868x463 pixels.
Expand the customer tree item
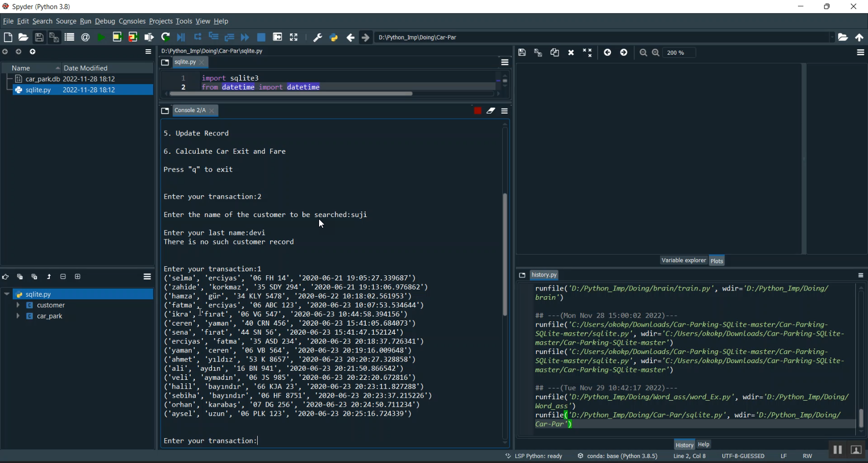18,305
